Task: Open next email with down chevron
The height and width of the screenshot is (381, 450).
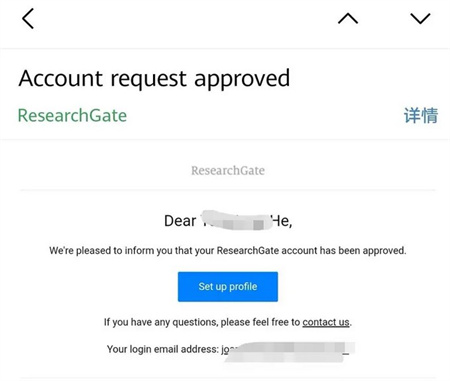Action: [420, 19]
